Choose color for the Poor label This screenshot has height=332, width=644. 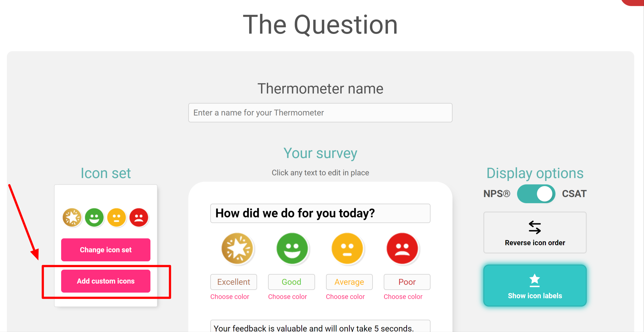[x=403, y=297]
